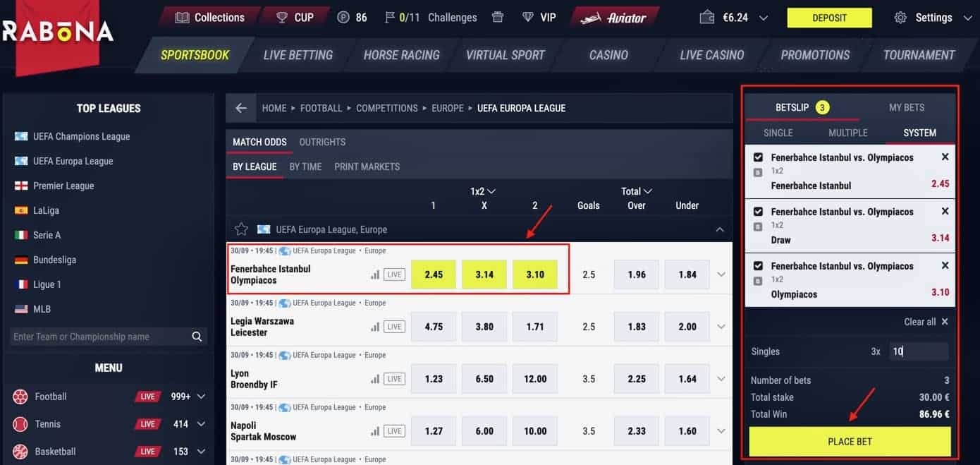
Task: Click the PLACE BET button
Action: [x=850, y=442]
